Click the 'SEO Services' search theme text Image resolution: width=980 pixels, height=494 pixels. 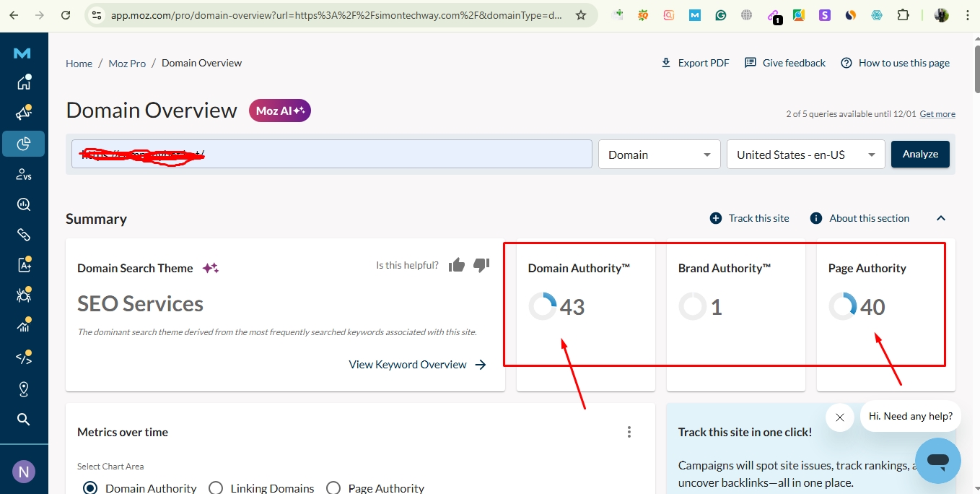click(140, 304)
